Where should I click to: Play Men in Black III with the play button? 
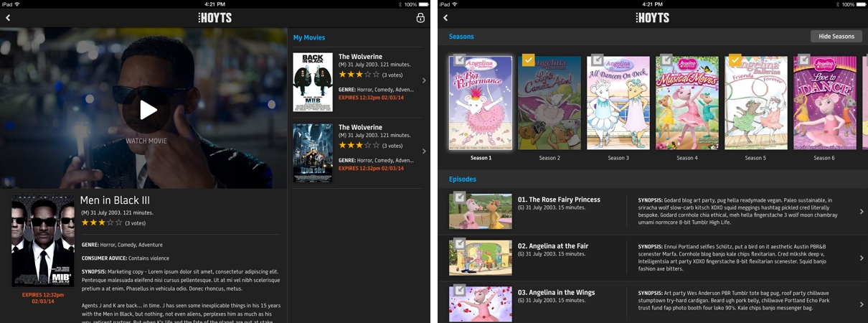point(147,110)
